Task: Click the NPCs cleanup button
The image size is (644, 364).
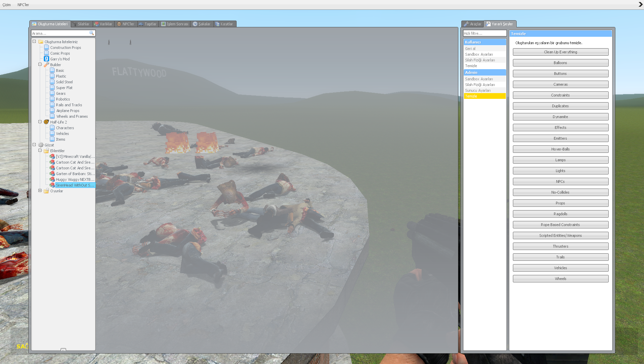Action: [x=560, y=181]
